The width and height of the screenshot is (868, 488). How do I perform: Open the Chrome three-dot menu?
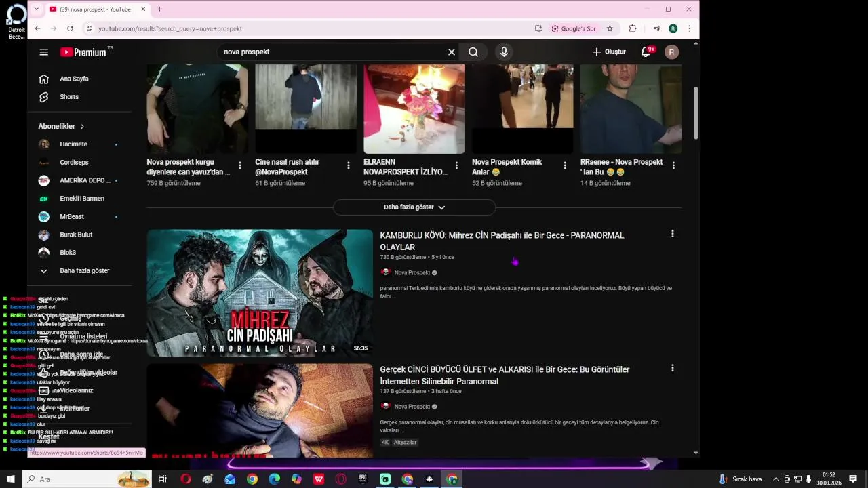coord(689,28)
